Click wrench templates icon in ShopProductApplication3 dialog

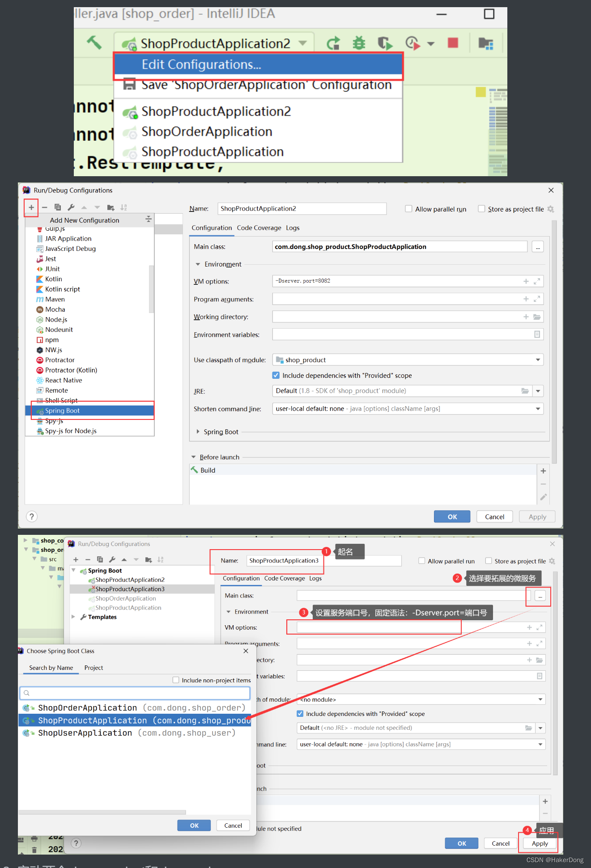coord(112,559)
